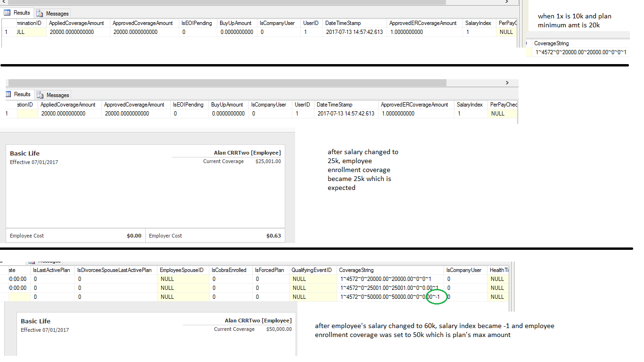Select DateTimeStamp header in the 'minationID' grid

tap(354, 23)
